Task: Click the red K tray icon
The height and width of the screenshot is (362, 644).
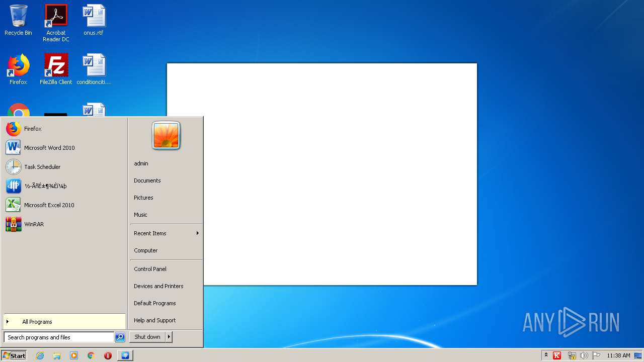Action: click(557, 355)
